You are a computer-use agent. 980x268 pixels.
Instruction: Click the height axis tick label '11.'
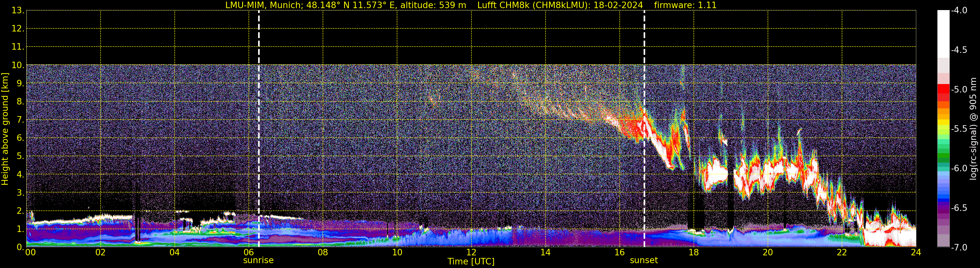(x=18, y=47)
